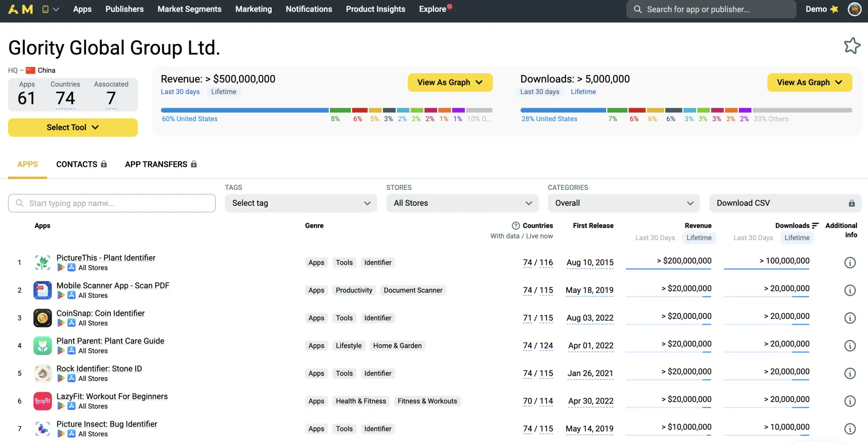Show additional info for Rock Identifier row

pos(850,374)
